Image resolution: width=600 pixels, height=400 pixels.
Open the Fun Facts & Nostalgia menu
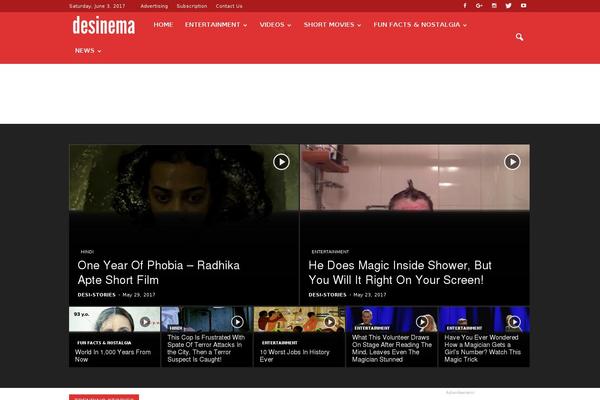pyautogui.click(x=417, y=25)
